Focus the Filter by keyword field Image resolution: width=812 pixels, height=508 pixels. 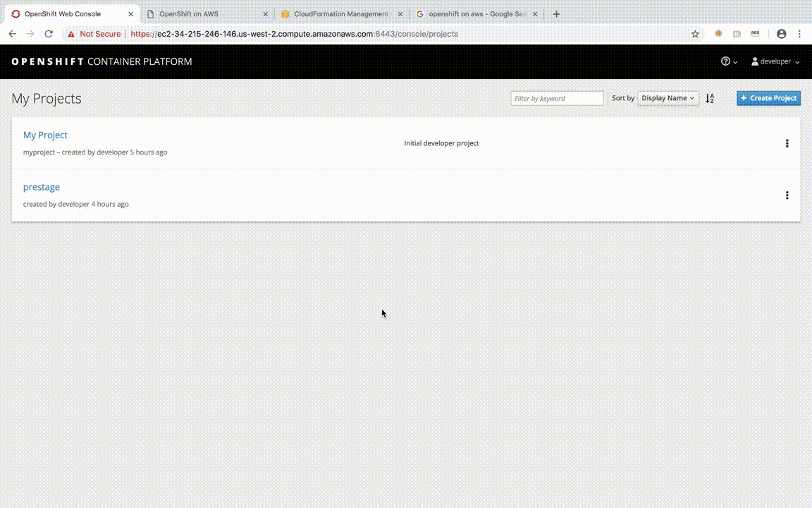(557, 98)
